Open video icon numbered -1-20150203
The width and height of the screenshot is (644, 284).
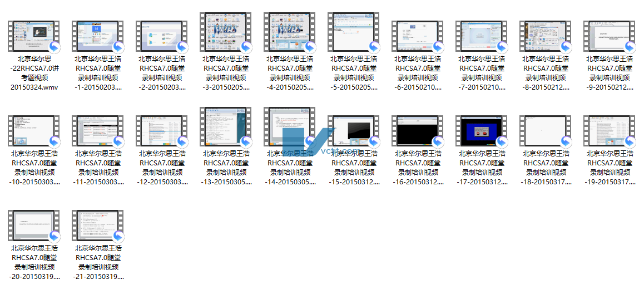point(98,37)
